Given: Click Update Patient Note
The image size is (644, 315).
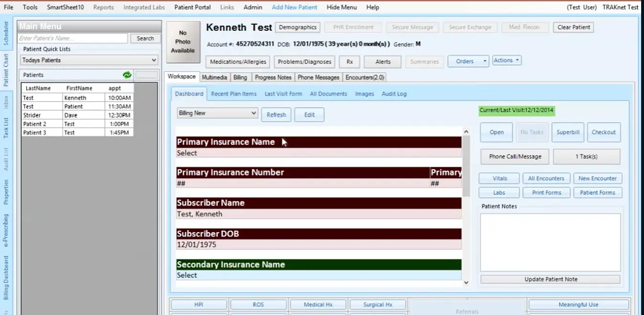Looking at the screenshot, I should pyautogui.click(x=550, y=279).
